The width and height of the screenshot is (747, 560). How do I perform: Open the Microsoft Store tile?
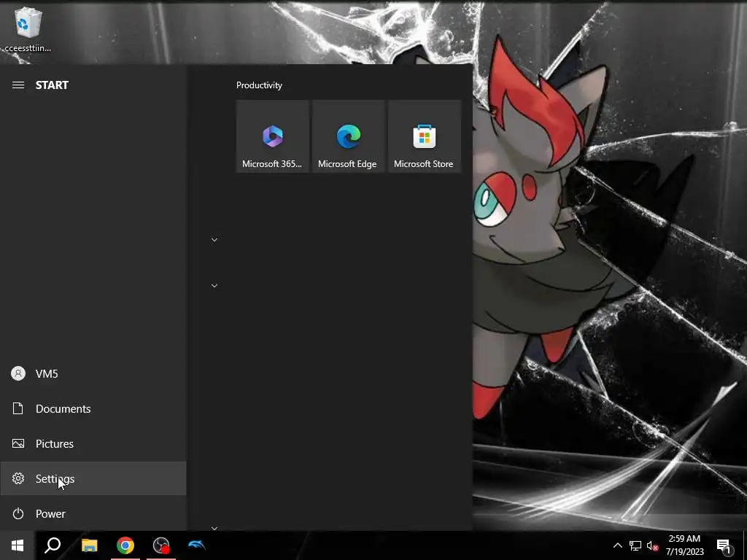[x=424, y=136]
